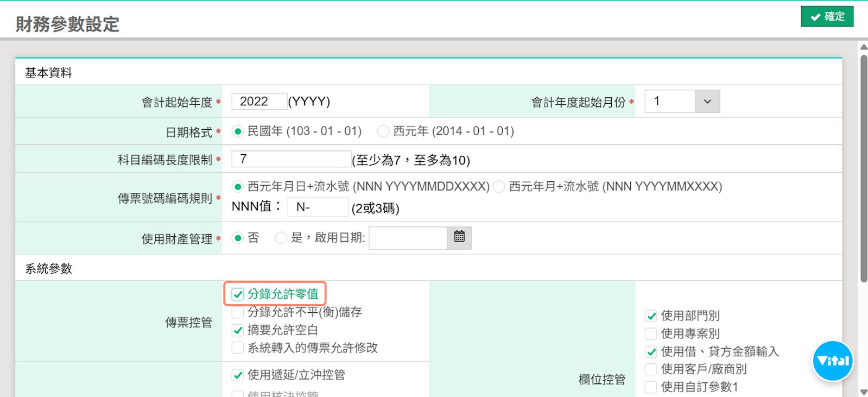Click the calendar icon for 啟用日期
The image size is (868, 397).
pos(459,237)
